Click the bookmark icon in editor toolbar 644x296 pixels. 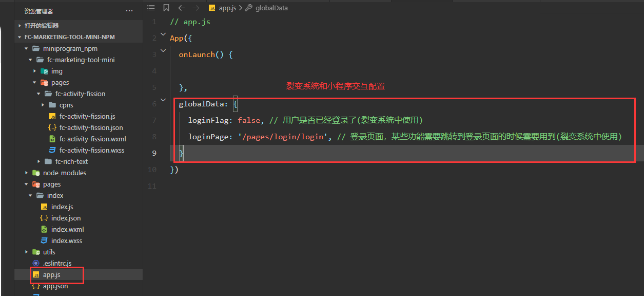pos(166,8)
